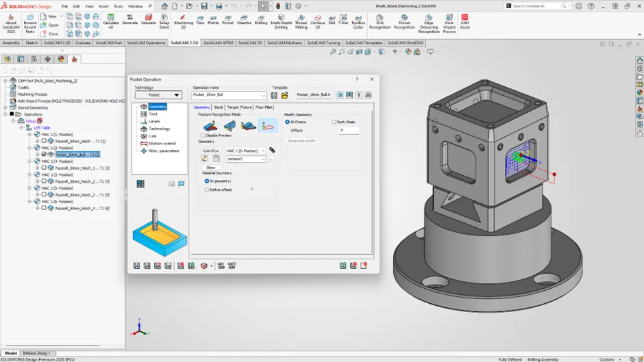Click the save template icon
The width and height of the screenshot is (644, 362).
tap(274, 95)
